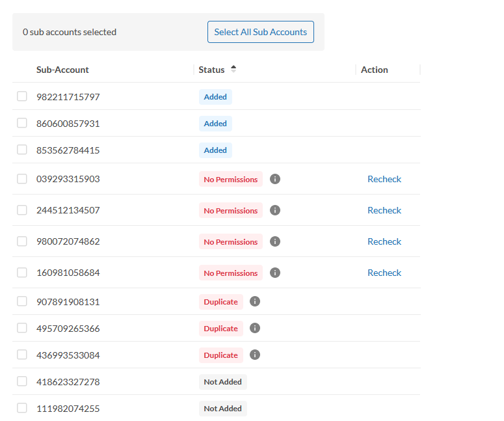Screen dimensions: 504x421
Task: Toggle checkbox for sub-account 853562784415
Action: (22, 150)
